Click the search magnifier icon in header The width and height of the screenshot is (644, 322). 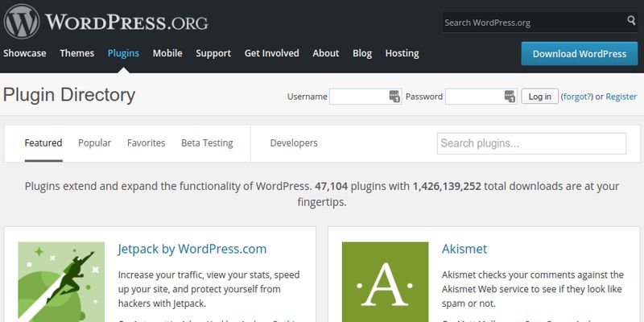(x=631, y=20)
